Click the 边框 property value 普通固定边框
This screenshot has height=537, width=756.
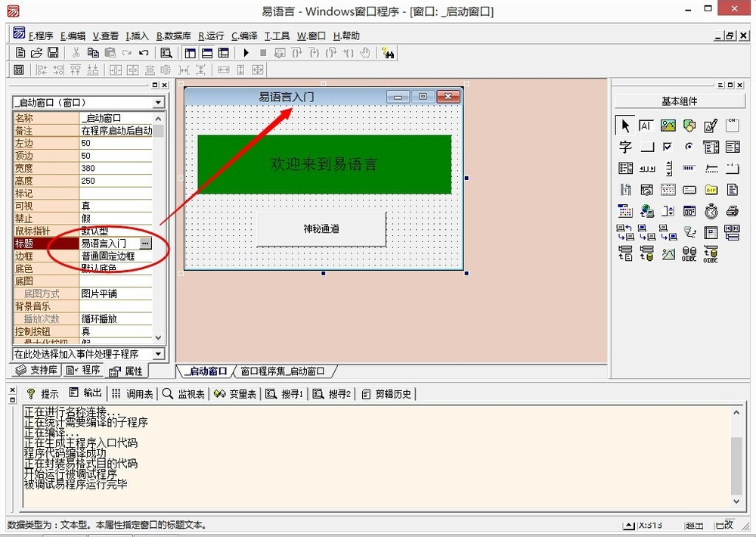115,256
